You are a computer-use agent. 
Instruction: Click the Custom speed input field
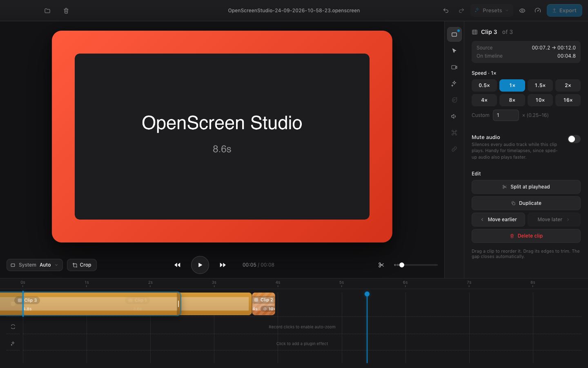click(x=506, y=115)
